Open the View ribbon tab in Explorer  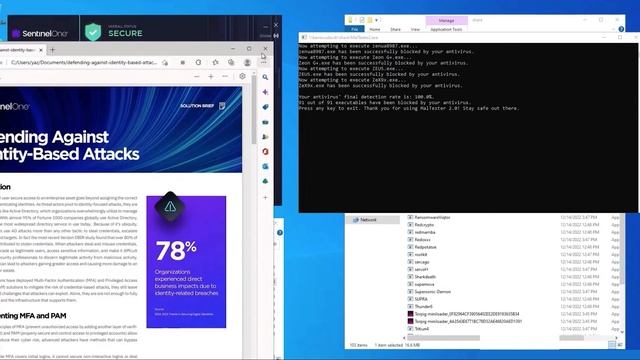pyautogui.click(x=415, y=29)
